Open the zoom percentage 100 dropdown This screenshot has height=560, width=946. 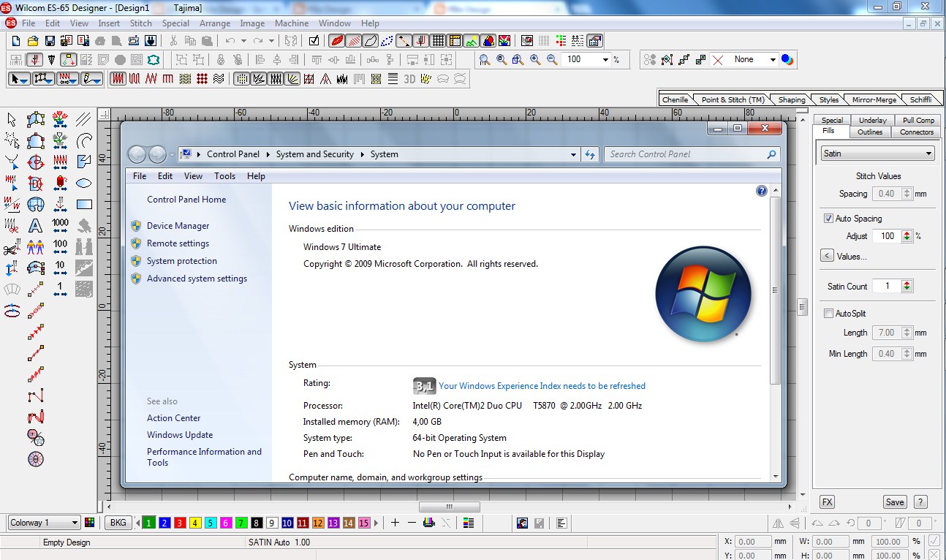point(605,59)
